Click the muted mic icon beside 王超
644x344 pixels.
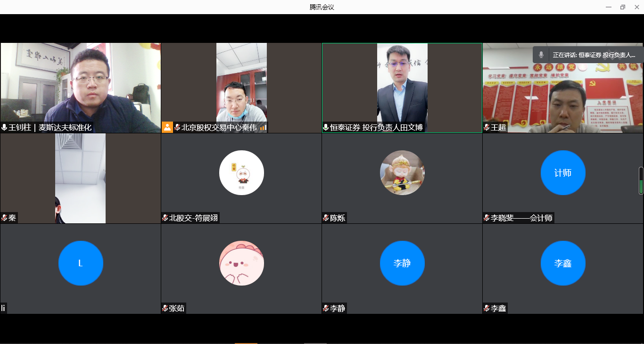(487, 128)
